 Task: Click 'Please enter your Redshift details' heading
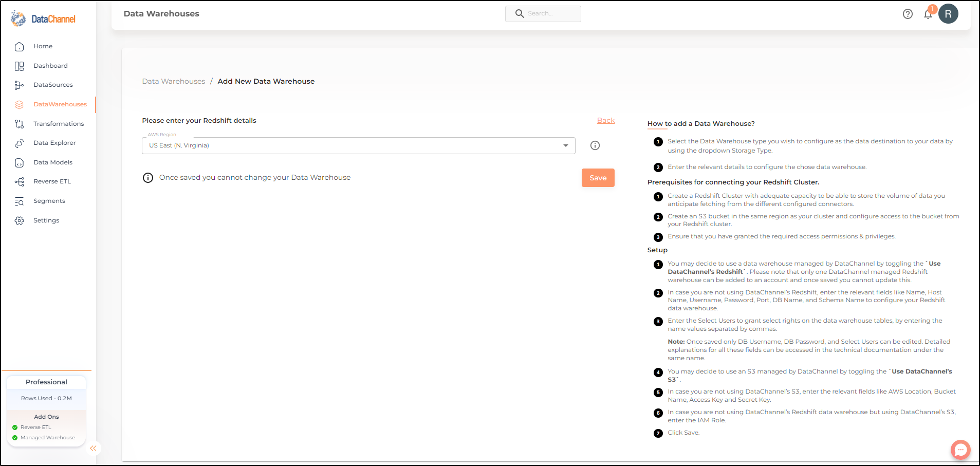point(199,121)
